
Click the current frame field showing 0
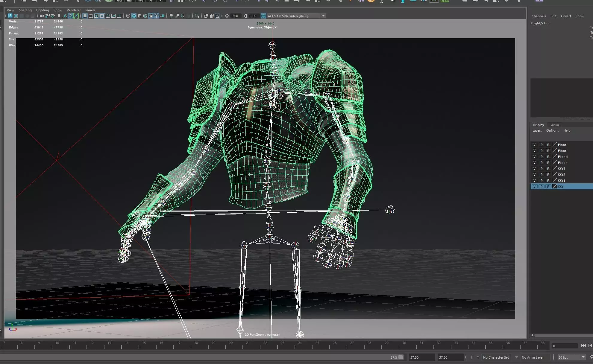(565, 346)
